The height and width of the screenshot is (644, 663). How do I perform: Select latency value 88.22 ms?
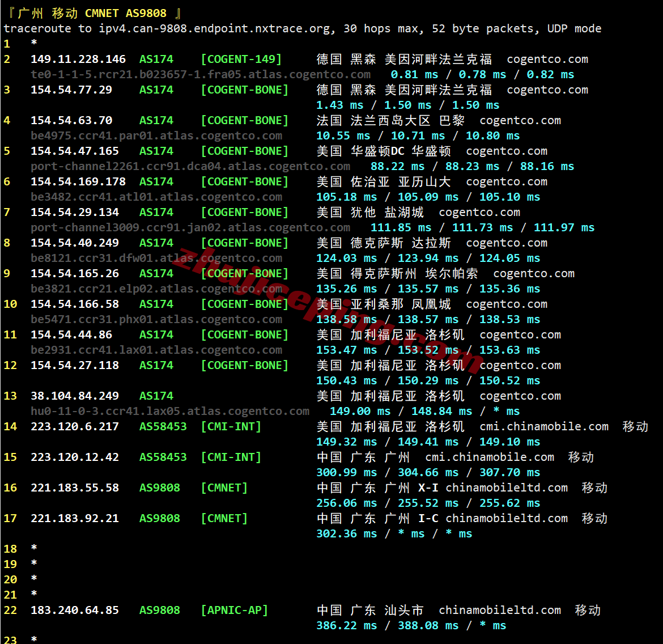(397, 166)
